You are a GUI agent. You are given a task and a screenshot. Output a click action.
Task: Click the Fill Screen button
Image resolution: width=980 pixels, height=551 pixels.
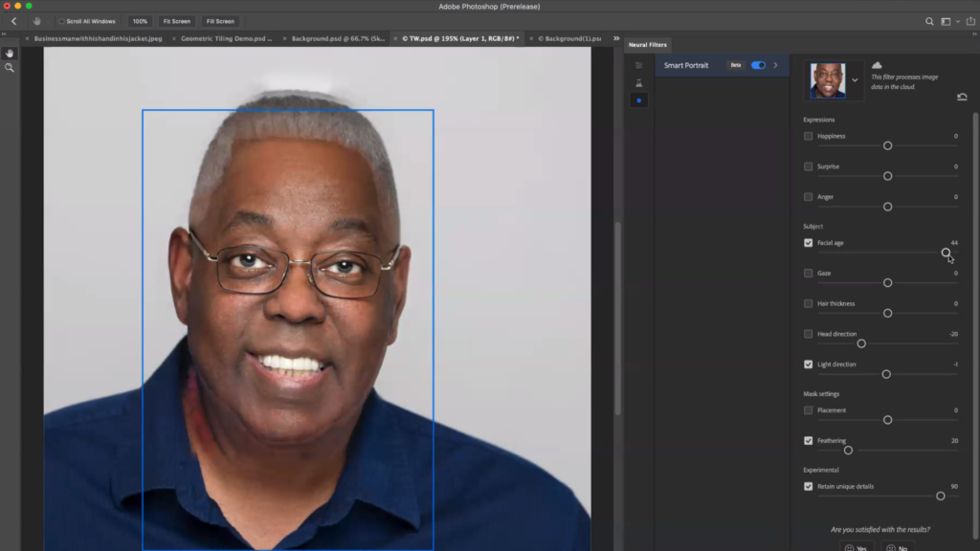coord(220,21)
